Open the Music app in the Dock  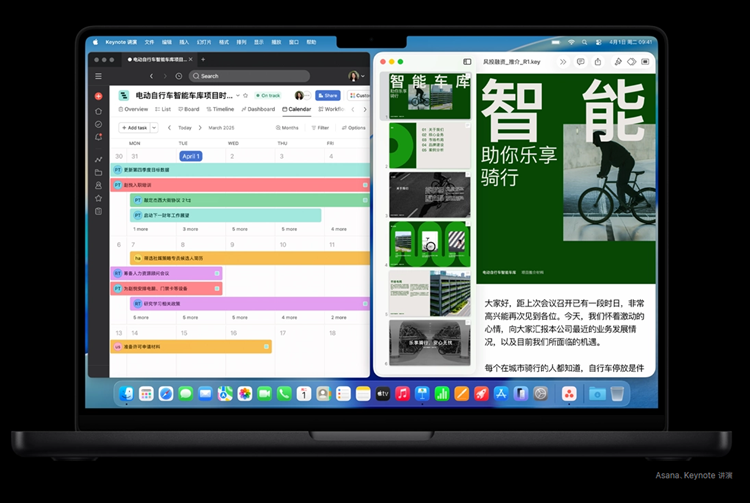(402, 394)
